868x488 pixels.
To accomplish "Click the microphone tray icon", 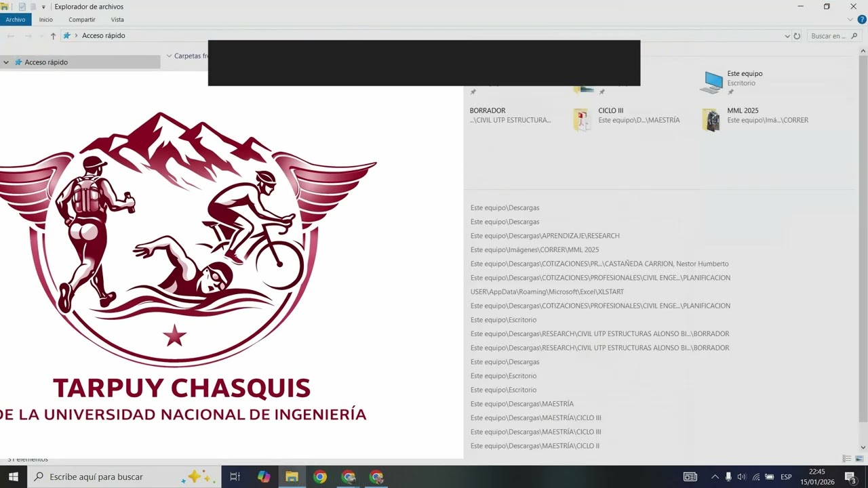I will click(728, 477).
